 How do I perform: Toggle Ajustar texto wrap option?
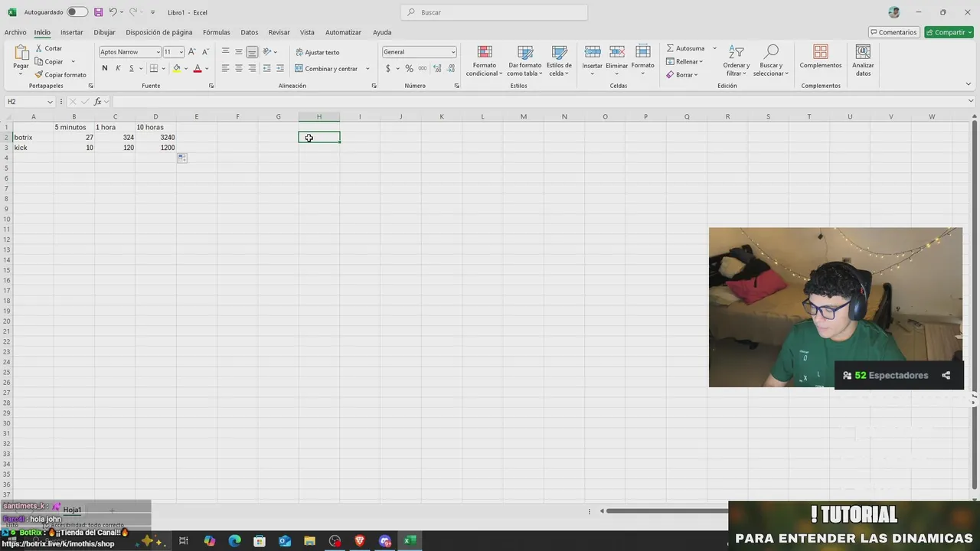click(x=317, y=52)
